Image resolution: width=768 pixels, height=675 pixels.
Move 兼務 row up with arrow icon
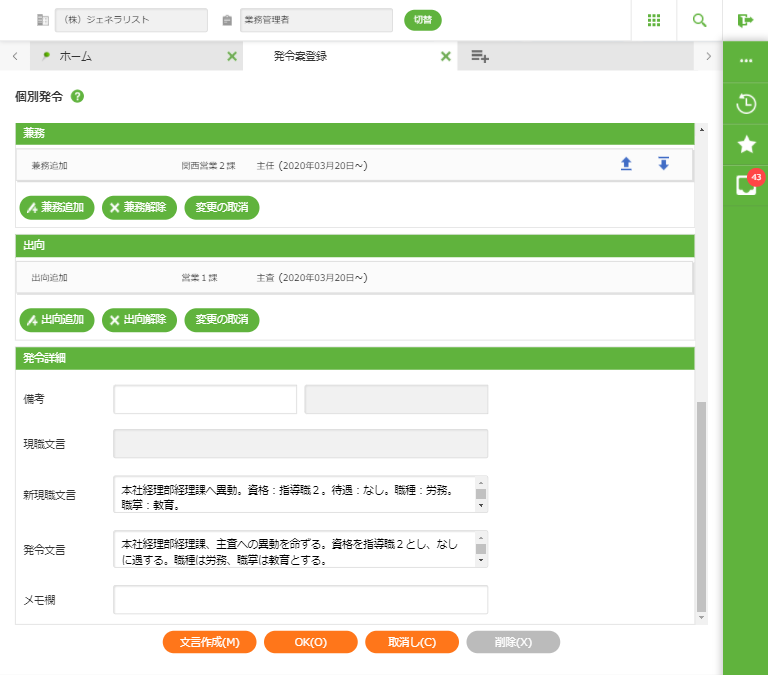point(626,164)
